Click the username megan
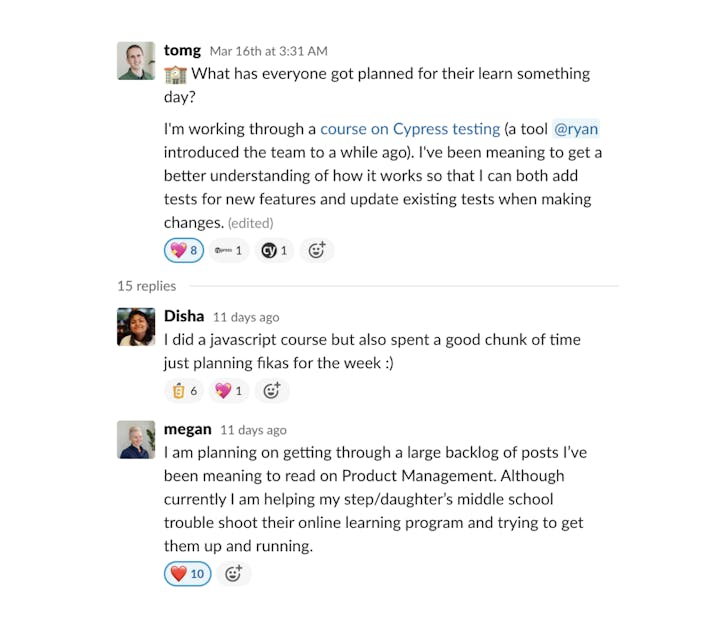The width and height of the screenshot is (720, 624). pyautogui.click(x=188, y=429)
